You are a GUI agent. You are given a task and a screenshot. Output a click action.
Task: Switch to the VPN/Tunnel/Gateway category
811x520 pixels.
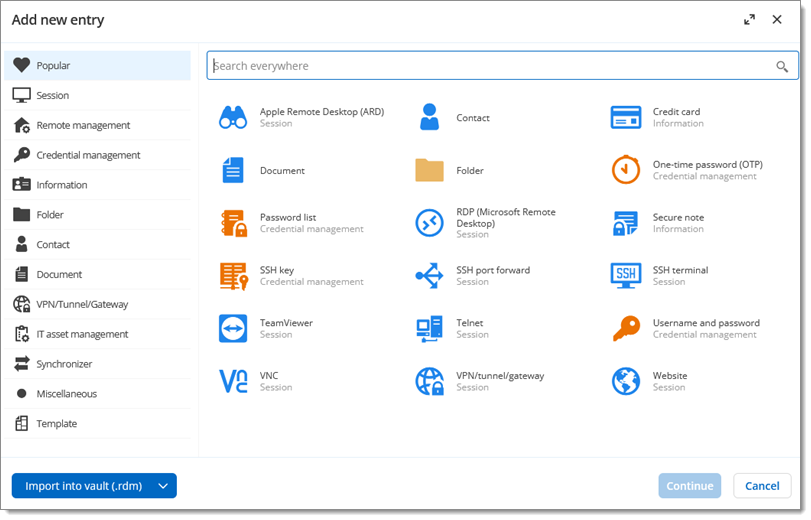[x=82, y=304]
